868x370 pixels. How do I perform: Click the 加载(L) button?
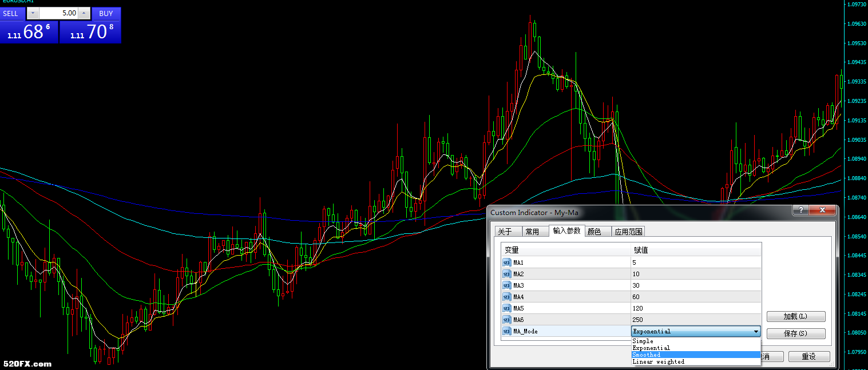tap(796, 316)
